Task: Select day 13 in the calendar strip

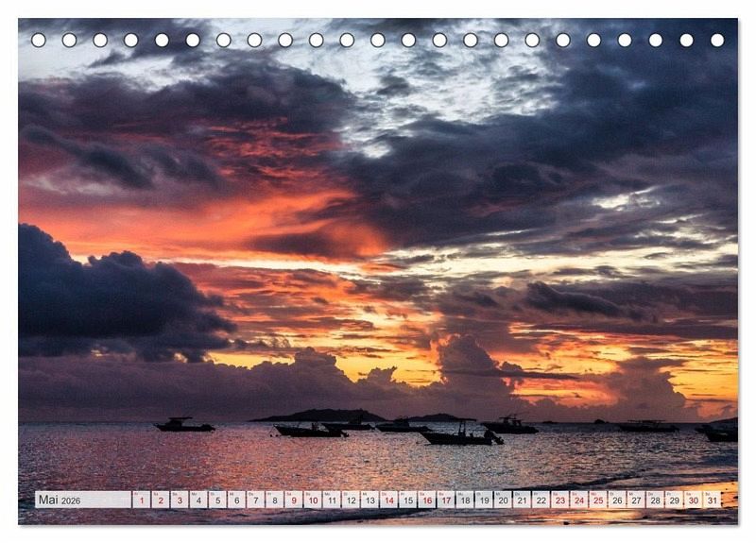Action: (369, 501)
